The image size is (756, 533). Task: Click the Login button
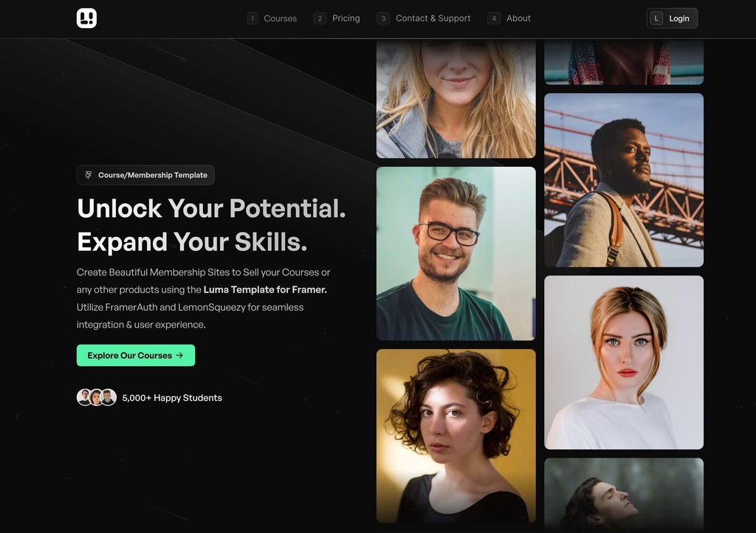672,18
